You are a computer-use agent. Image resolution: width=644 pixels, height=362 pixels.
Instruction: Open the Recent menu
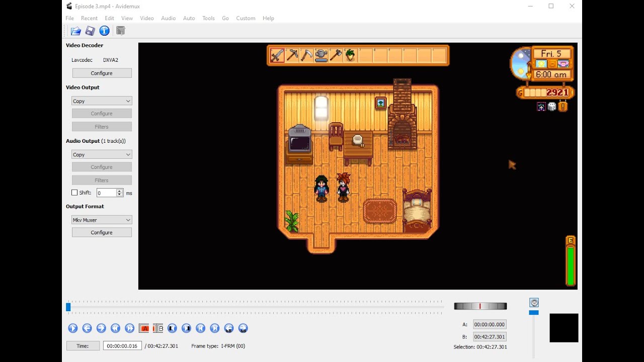tap(89, 18)
